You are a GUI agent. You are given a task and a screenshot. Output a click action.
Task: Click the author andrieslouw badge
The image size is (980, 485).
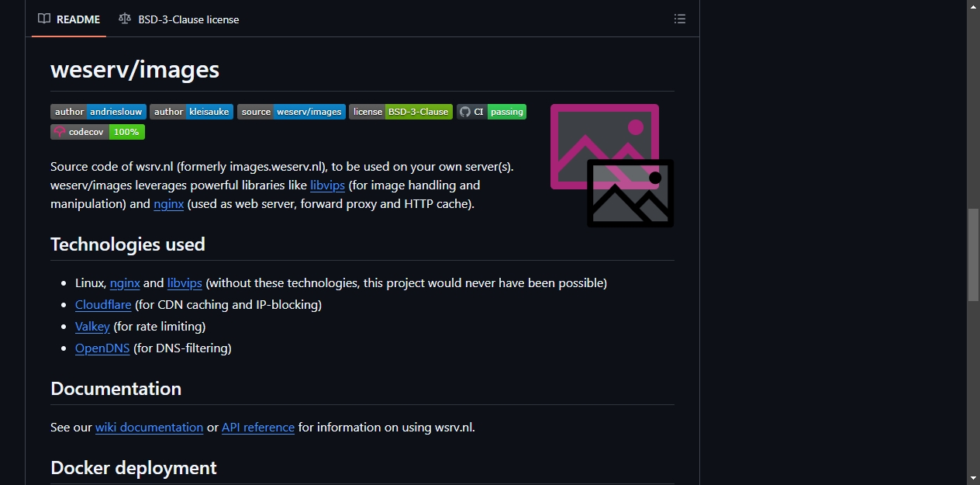point(98,112)
